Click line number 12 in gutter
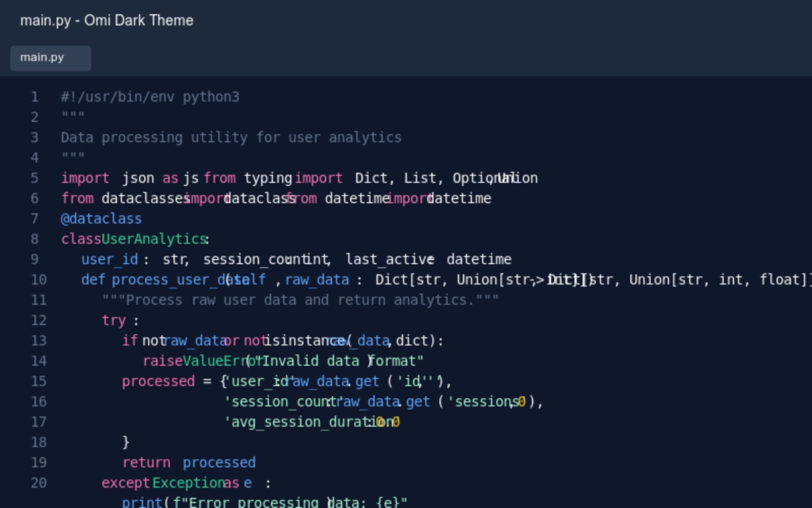Image resolution: width=812 pixels, height=508 pixels. [39, 320]
